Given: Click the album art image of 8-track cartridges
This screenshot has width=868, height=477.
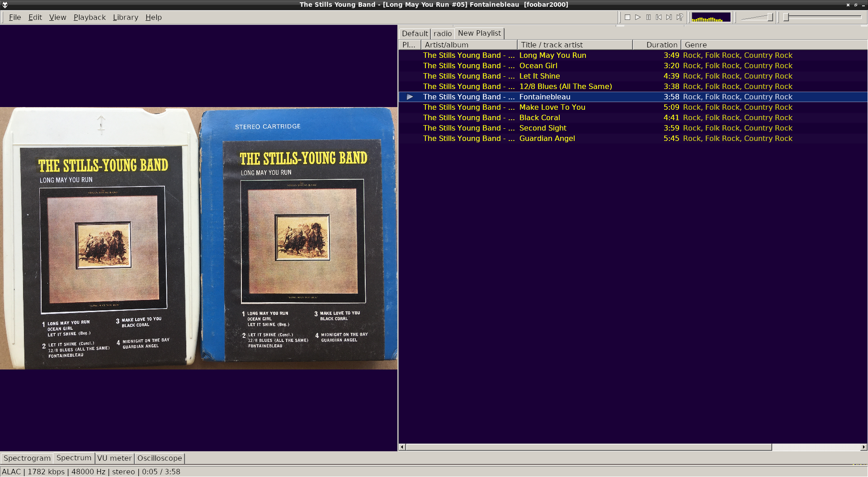Looking at the screenshot, I should click(199, 238).
